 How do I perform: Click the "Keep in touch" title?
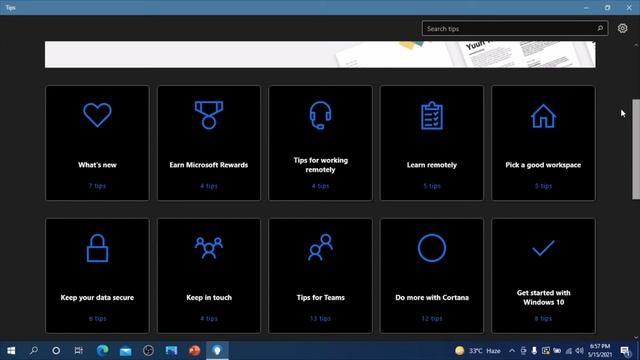(x=209, y=298)
